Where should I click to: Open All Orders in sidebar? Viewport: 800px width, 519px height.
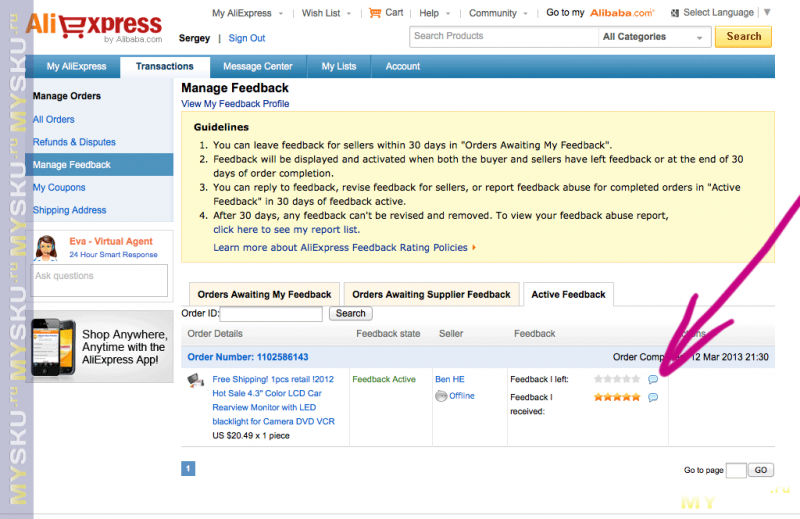coord(54,119)
